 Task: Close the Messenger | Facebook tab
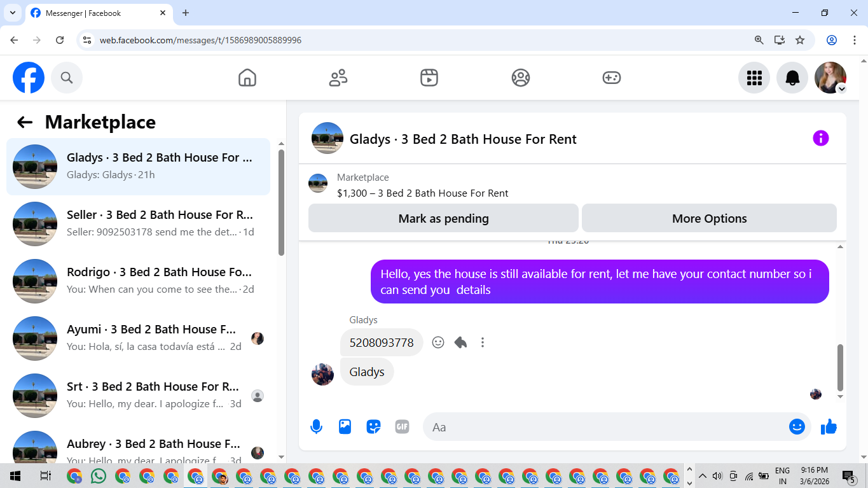[x=163, y=13]
